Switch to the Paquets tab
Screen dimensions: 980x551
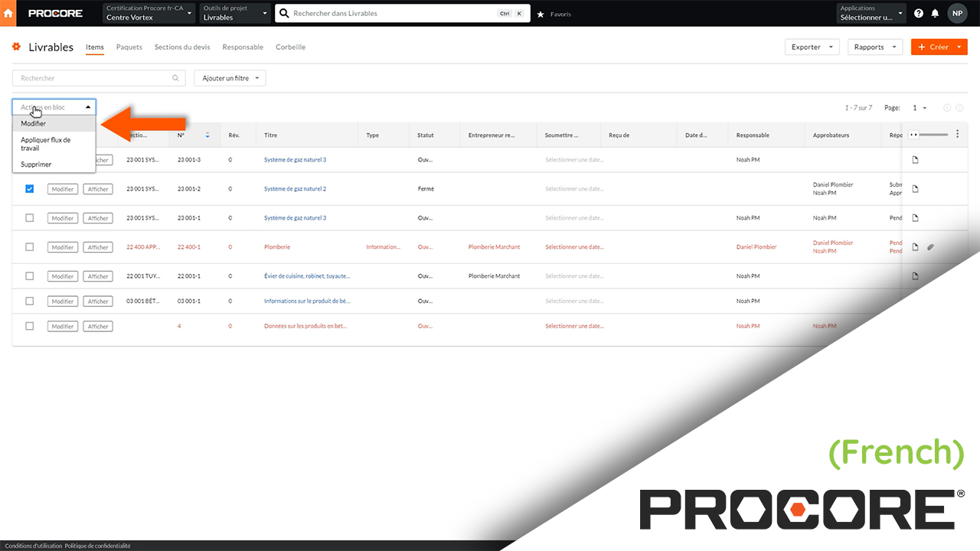tap(129, 47)
